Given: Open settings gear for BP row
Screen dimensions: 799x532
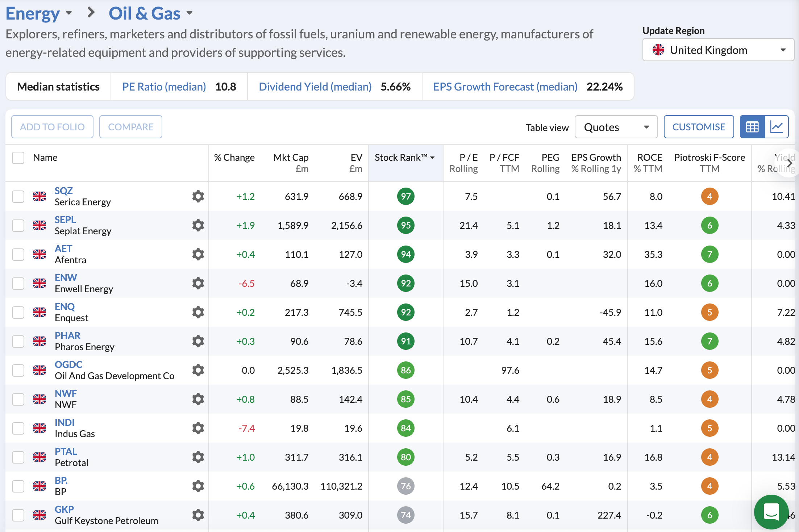Looking at the screenshot, I should pos(198,486).
